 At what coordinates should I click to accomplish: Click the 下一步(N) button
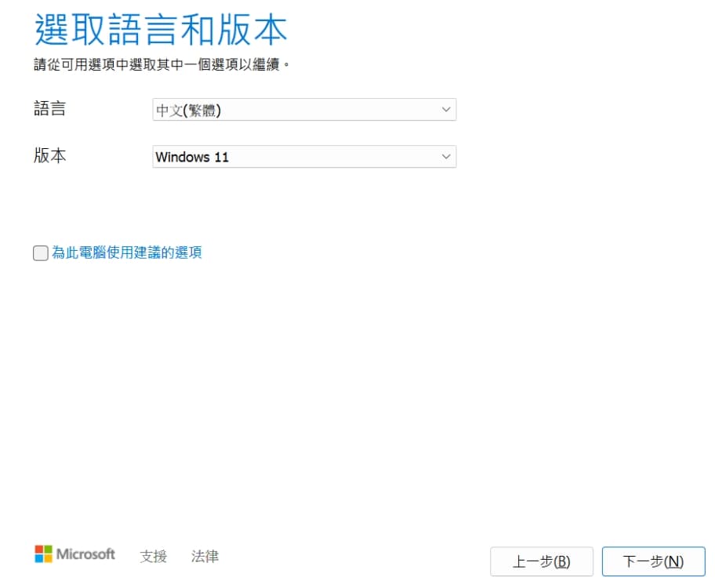pos(653,561)
